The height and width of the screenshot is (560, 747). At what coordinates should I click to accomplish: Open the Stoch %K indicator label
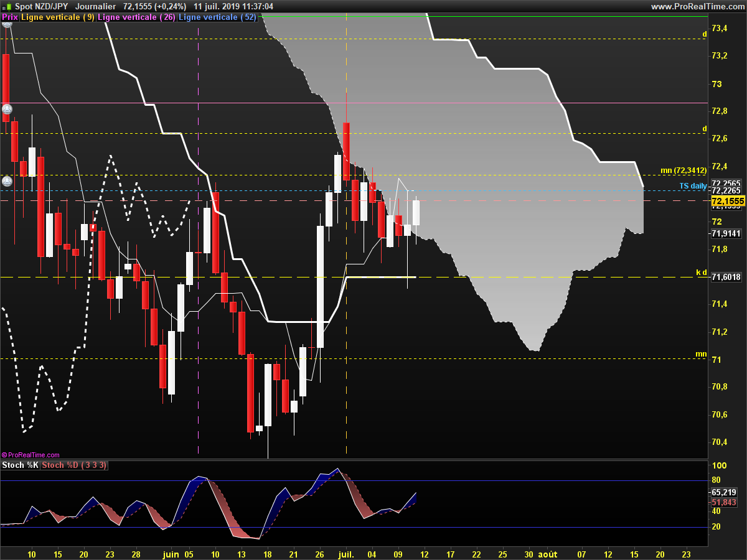[21, 465]
